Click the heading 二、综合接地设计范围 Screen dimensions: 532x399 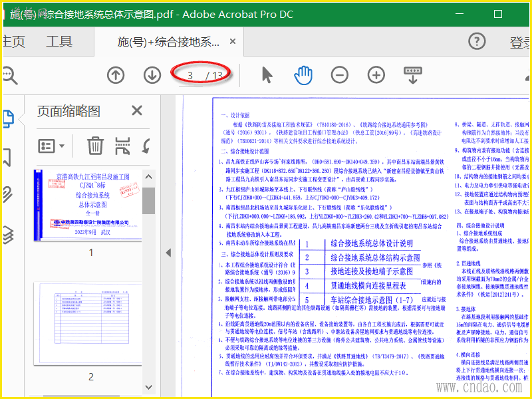pyautogui.click(x=245, y=152)
